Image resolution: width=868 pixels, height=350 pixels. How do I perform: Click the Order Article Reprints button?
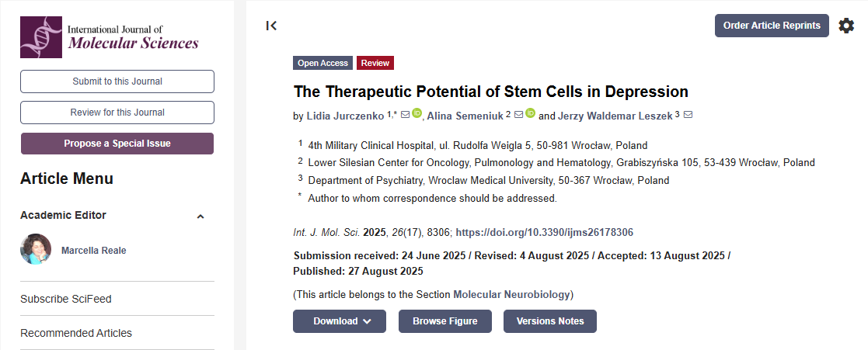tap(772, 26)
